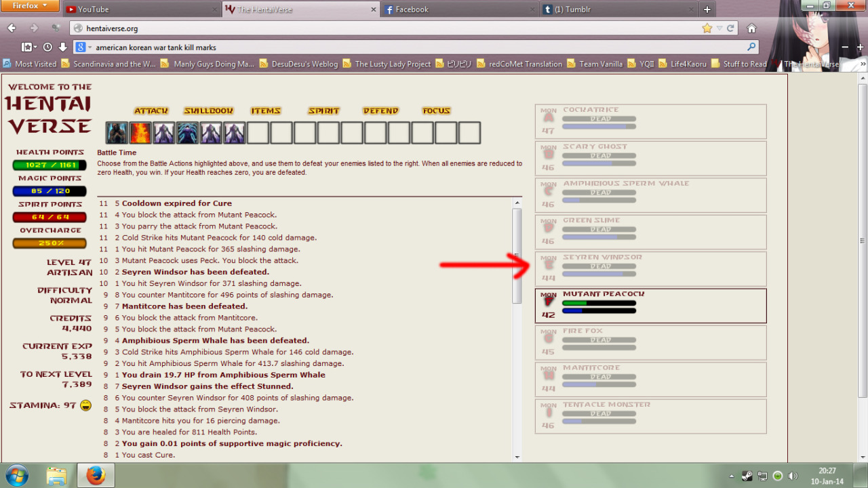This screenshot has height=488, width=868.
Task: Open the Team Vanilla bookmark folder
Action: 594,64
